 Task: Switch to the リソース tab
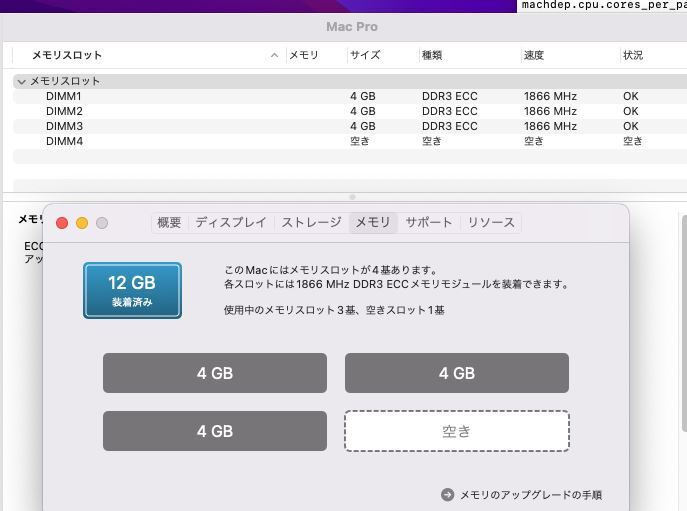pyautogui.click(x=491, y=223)
